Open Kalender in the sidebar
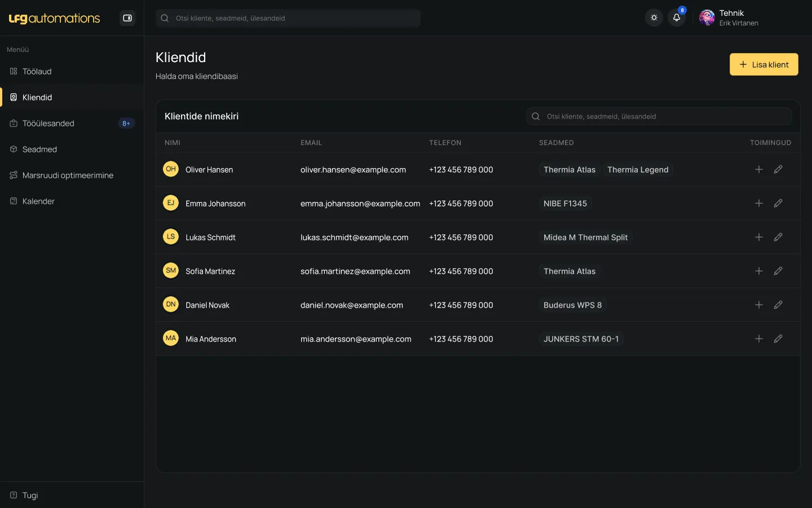The height and width of the screenshot is (508, 812). click(x=72, y=202)
